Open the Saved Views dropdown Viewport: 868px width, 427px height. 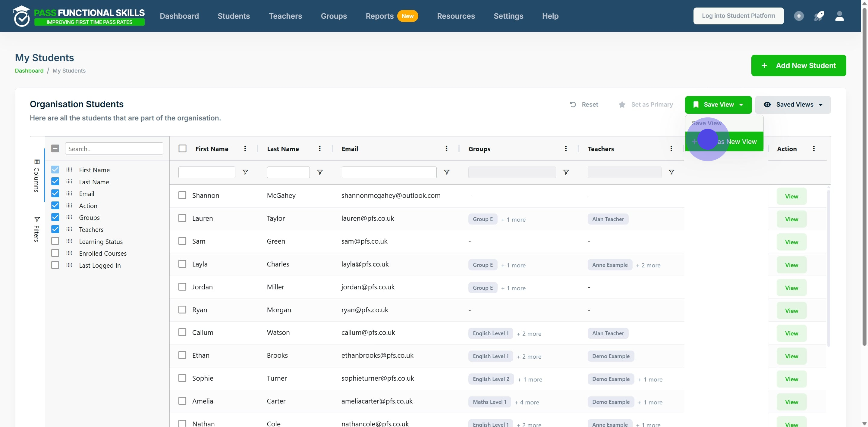[793, 105]
